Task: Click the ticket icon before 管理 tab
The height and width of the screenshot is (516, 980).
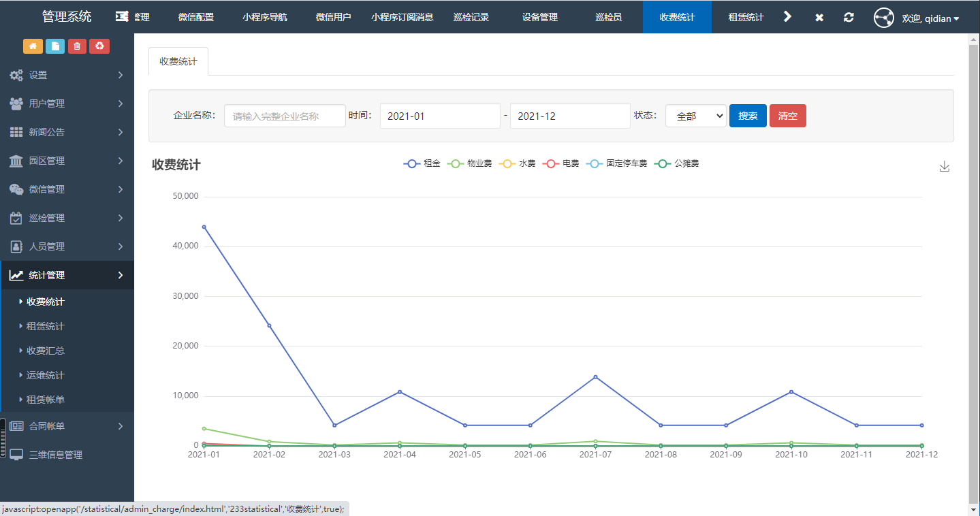Action: (x=122, y=17)
